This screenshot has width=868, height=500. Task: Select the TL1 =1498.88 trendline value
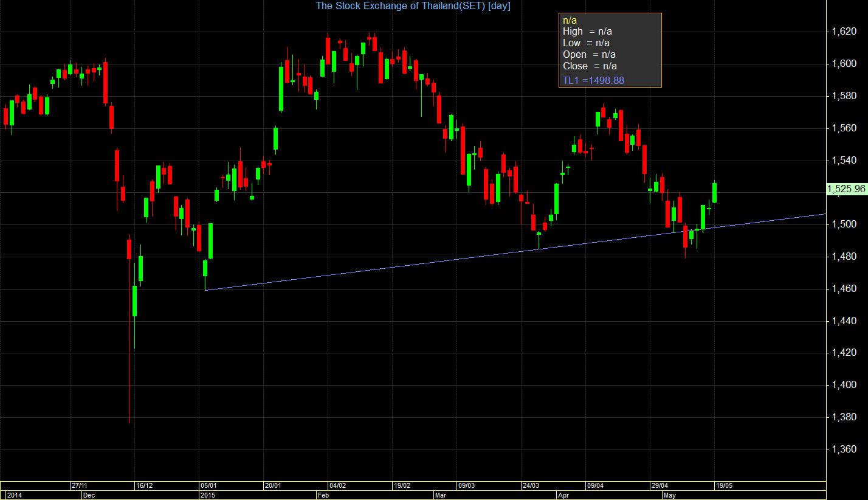click(594, 80)
